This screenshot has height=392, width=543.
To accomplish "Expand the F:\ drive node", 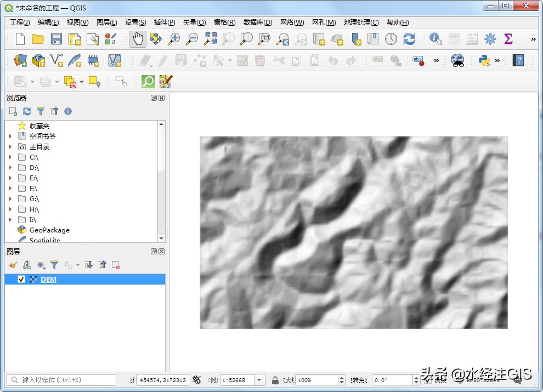I will pyautogui.click(x=10, y=188).
